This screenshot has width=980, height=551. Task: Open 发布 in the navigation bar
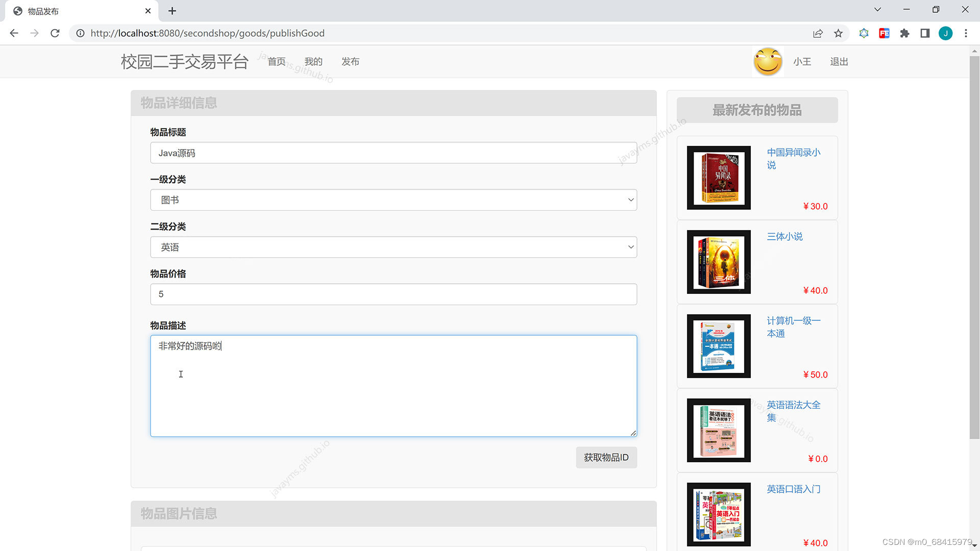(350, 62)
